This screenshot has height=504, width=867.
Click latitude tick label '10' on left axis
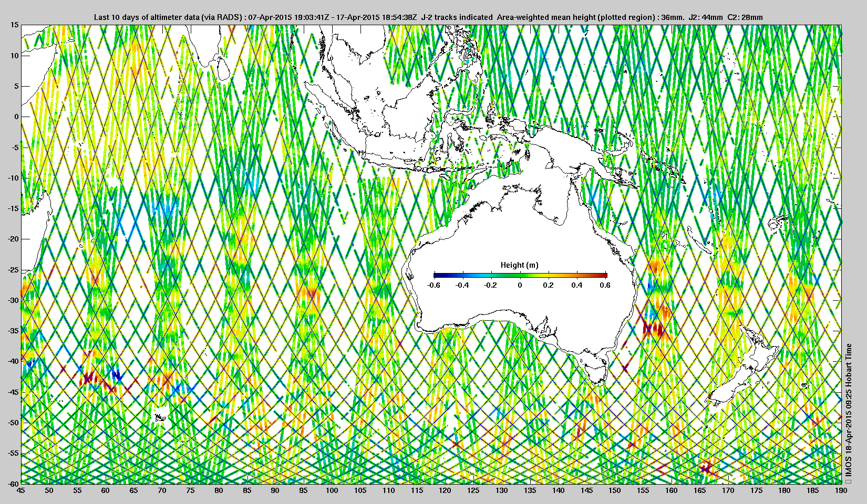click(x=15, y=55)
